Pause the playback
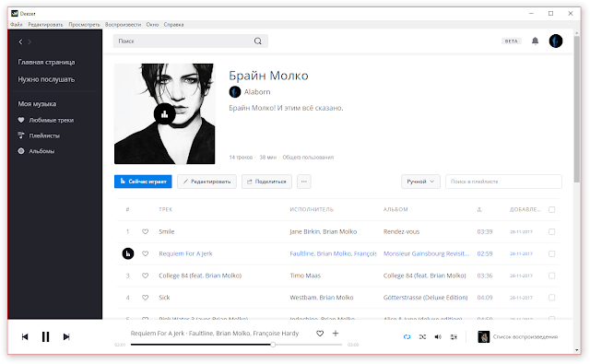The image size is (590, 364). (45, 336)
